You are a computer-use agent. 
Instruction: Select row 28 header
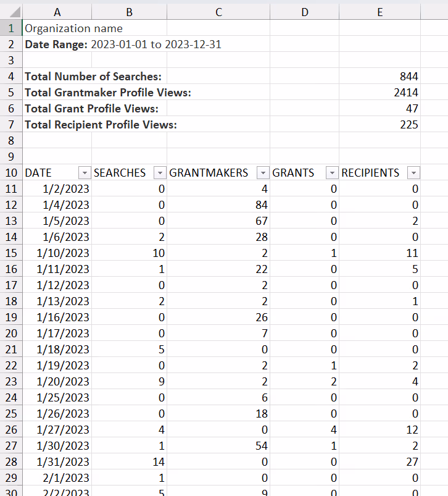click(x=11, y=462)
